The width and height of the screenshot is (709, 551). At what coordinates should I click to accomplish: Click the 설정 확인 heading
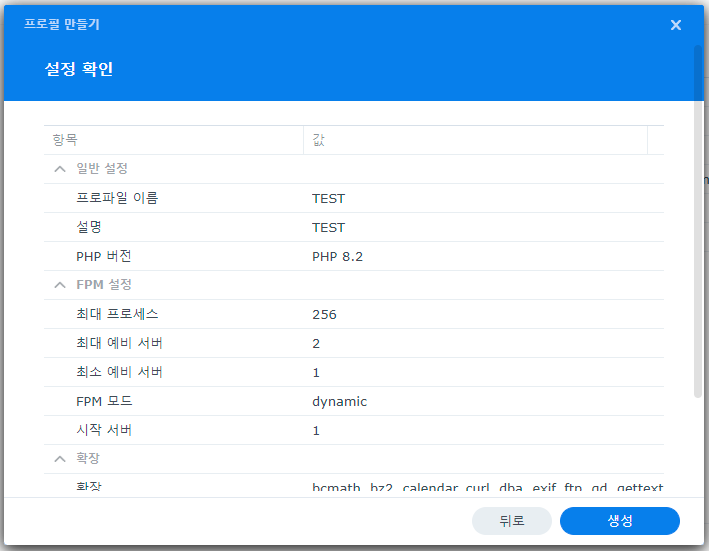click(x=78, y=69)
